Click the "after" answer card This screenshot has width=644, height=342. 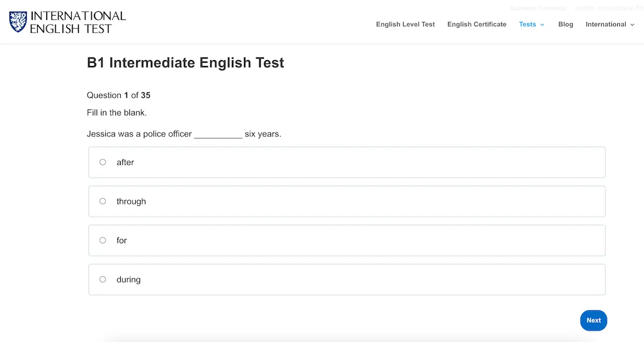pos(346,162)
